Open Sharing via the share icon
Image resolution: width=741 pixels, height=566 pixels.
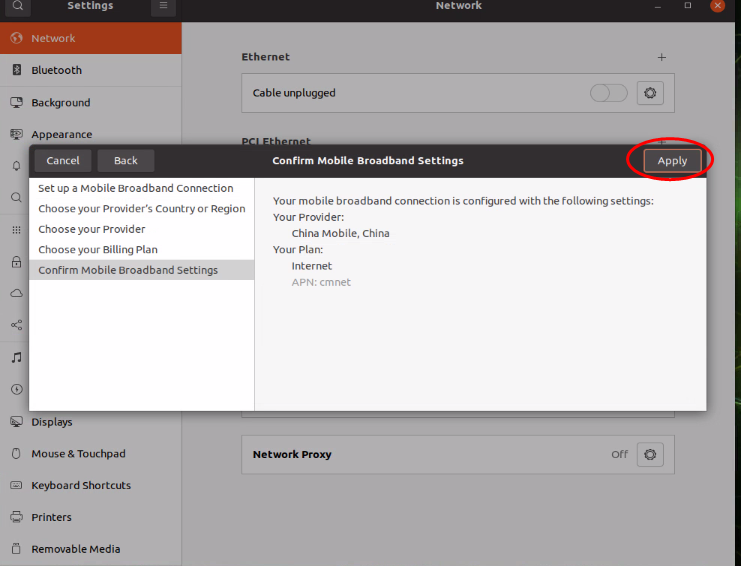click(x=17, y=325)
